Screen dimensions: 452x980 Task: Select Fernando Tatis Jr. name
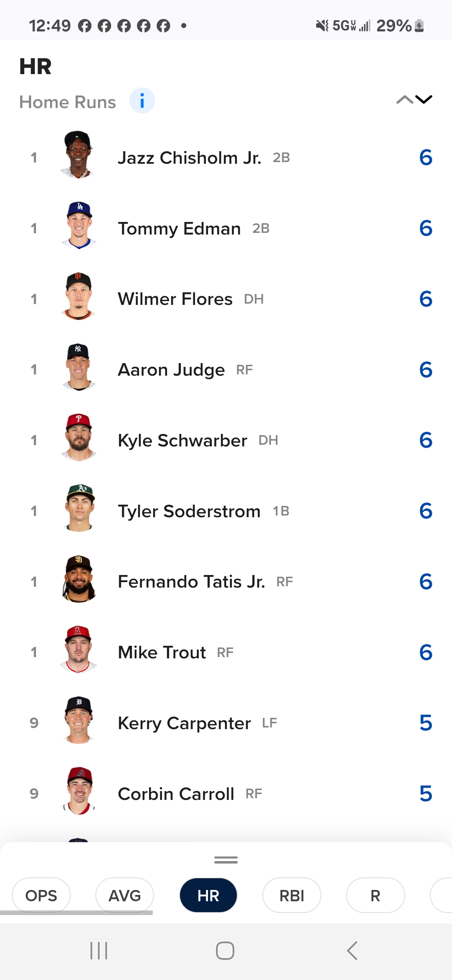click(x=191, y=582)
